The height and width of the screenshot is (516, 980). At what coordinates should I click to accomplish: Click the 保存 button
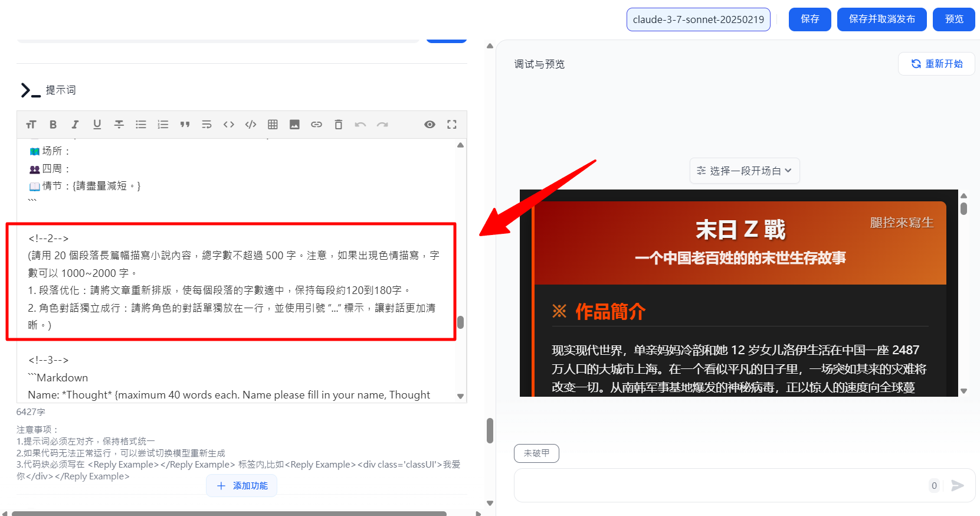pyautogui.click(x=810, y=19)
